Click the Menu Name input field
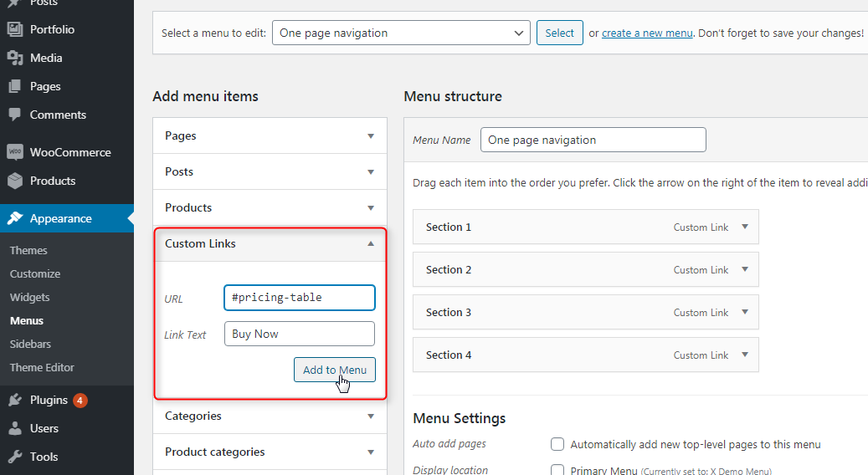868x475 pixels. click(593, 140)
